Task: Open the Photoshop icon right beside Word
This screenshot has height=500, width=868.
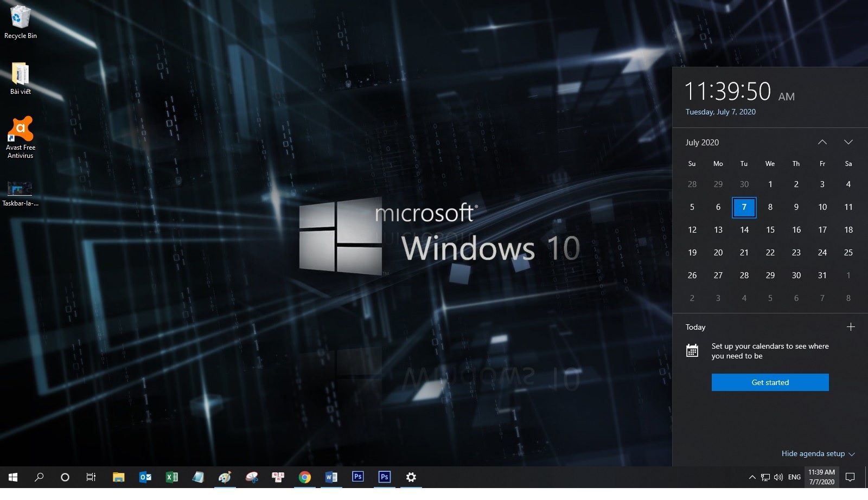Action: pos(358,477)
